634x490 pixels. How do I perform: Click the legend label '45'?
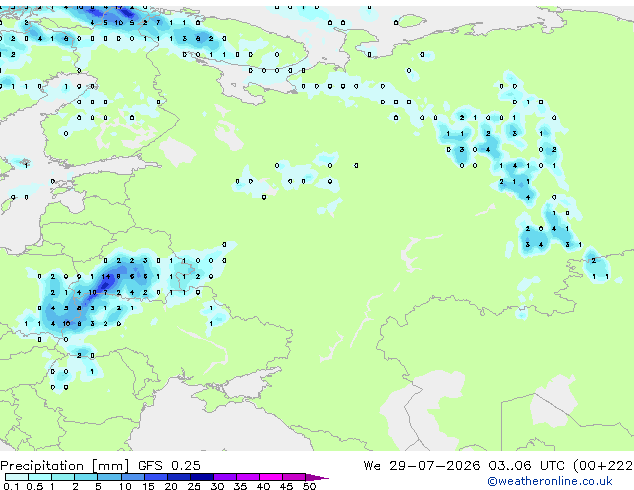[x=286, y=486]
